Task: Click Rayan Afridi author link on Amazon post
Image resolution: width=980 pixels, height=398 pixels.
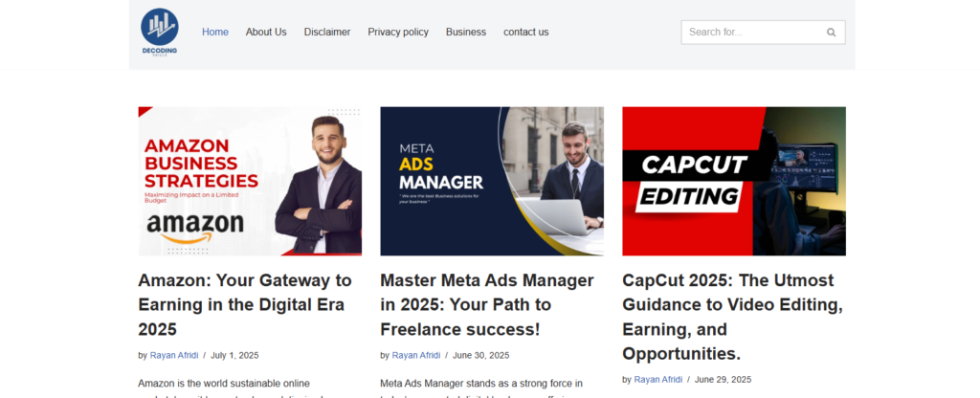Action: 173,355
